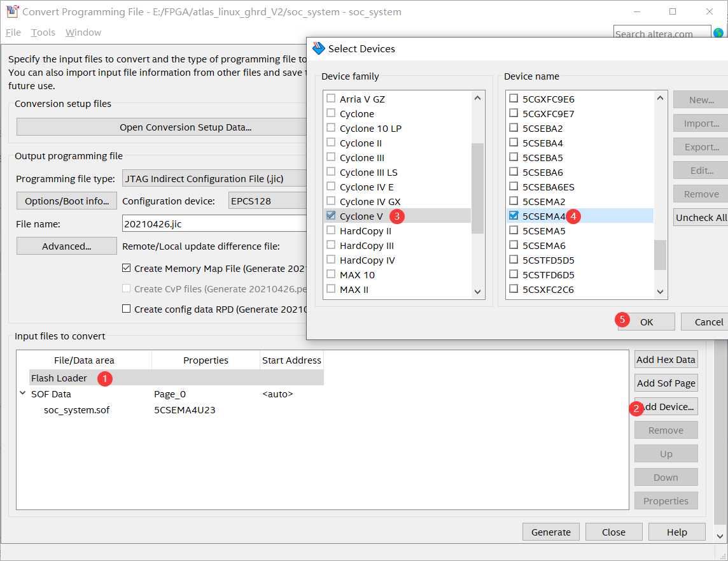Screen dimensions: 728x561
Task: Check the 5CSEMA5 device
Action: [x=514, y=231]
